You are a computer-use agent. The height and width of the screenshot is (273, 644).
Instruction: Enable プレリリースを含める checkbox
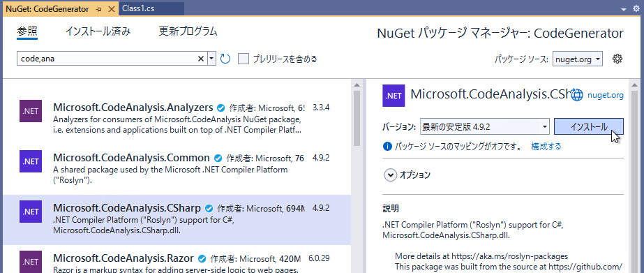[x=244, y=59]
